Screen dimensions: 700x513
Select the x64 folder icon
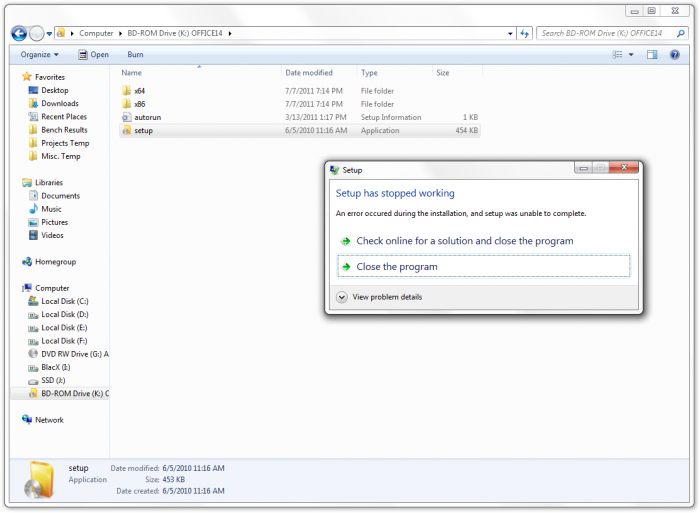coord(126,91)
